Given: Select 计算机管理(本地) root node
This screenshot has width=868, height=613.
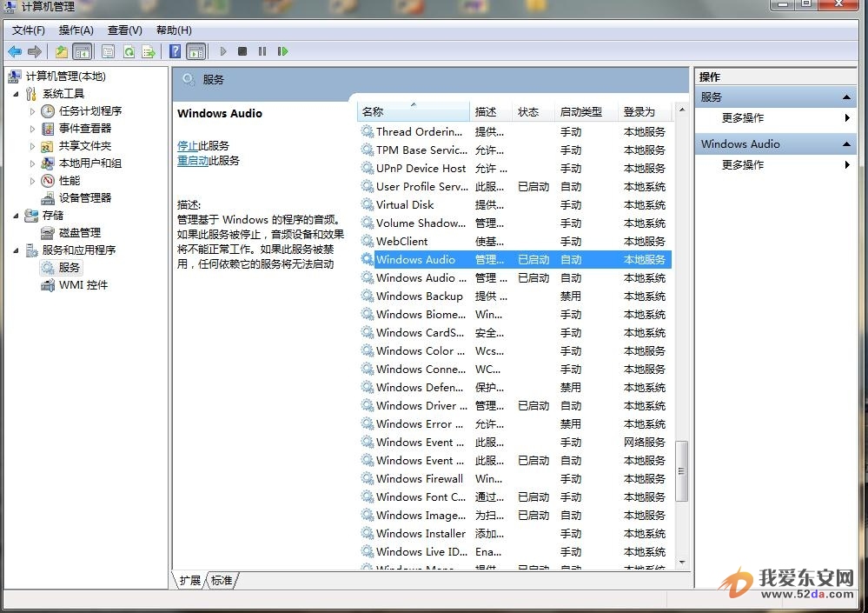Looking at the screenshot, I should [66, 76].
